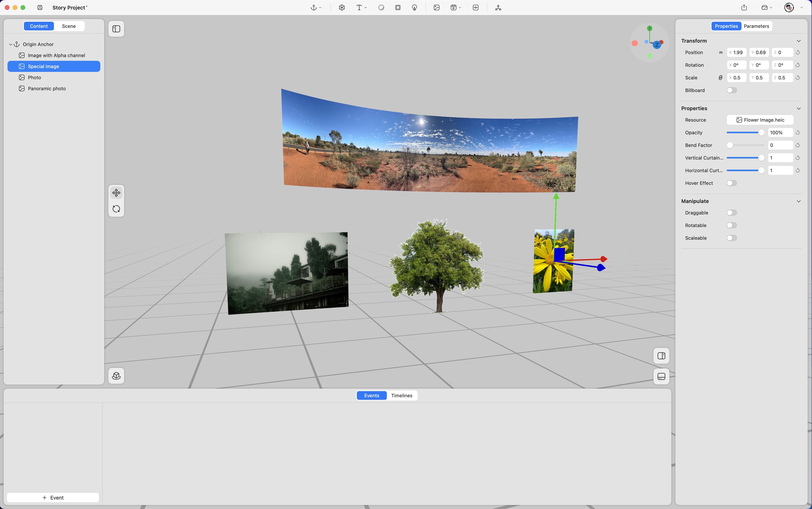812x509 pixels.
Task: Collapse the Origin Anchor tree node
Action: coord(10,44)
